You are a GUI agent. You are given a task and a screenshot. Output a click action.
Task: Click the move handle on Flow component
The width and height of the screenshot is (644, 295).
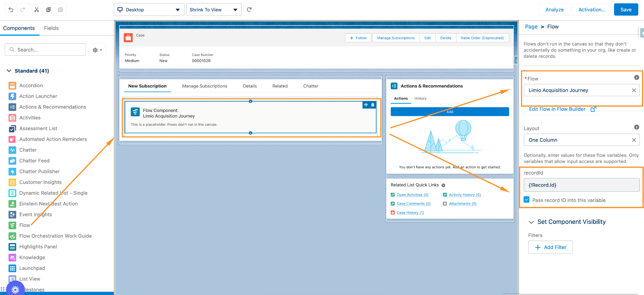click(x=366, y=105)
